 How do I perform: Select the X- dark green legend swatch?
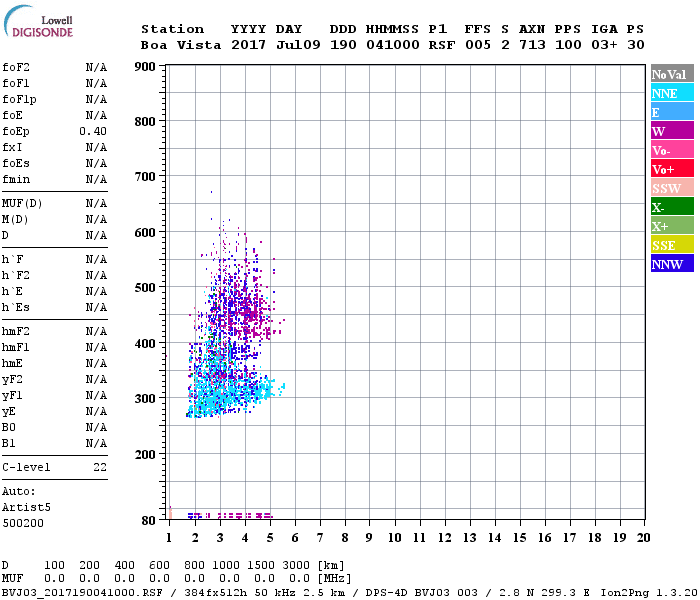[x=672, y=207]
